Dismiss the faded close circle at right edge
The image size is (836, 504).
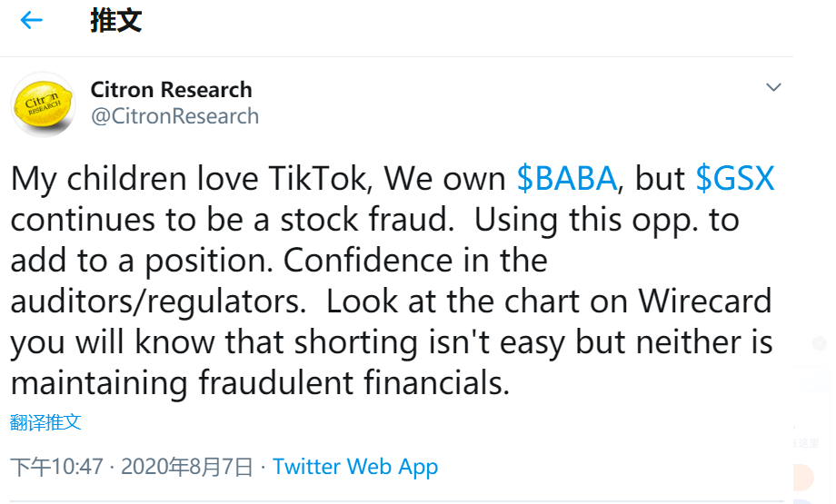point(819,343)
